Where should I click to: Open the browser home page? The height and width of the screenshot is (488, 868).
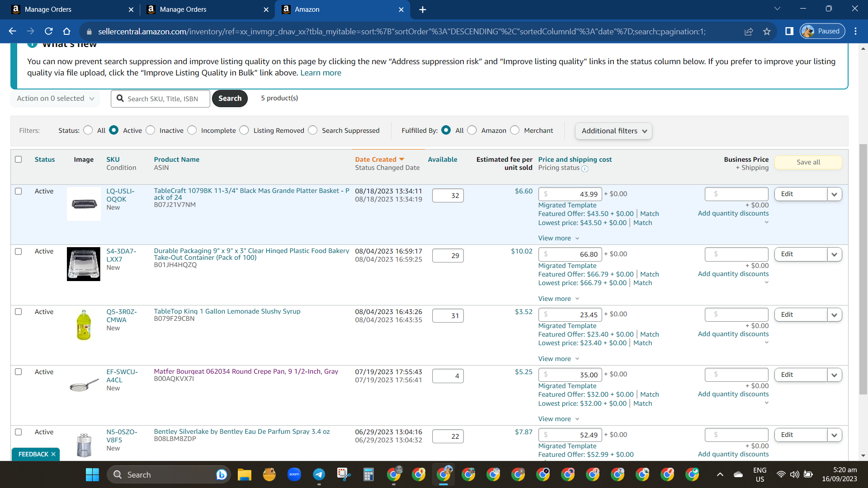point(66,31)
